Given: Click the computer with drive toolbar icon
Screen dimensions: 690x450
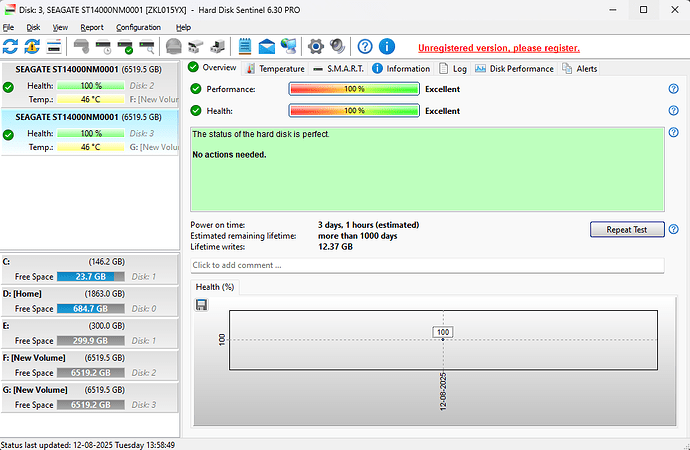Looking at the screenshot, I should [x=218, y=46].
